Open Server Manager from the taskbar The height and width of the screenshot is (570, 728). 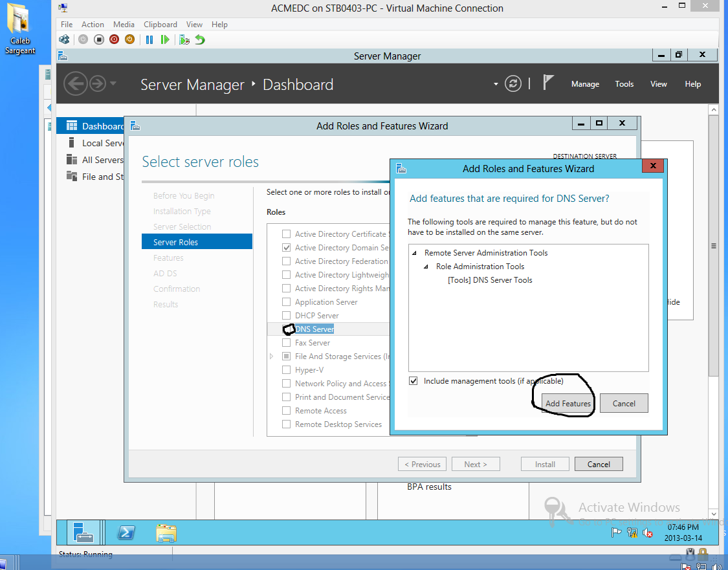click(84, 532)
